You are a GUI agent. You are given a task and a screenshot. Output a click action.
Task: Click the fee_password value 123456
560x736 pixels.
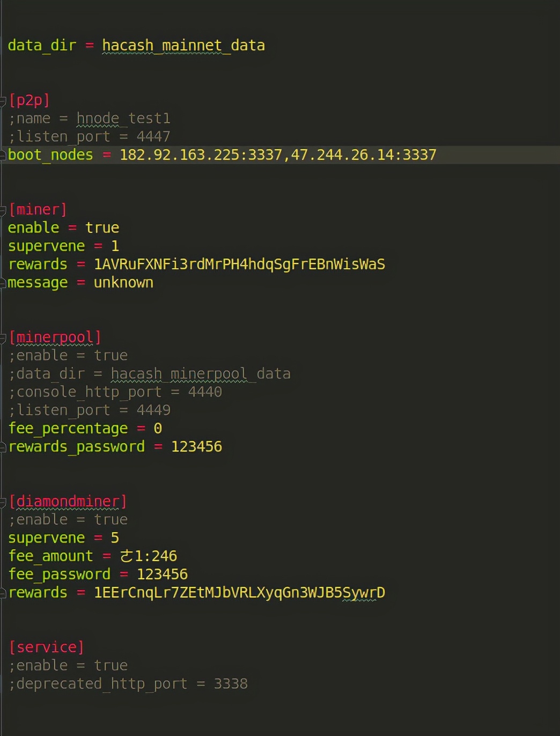162,575
